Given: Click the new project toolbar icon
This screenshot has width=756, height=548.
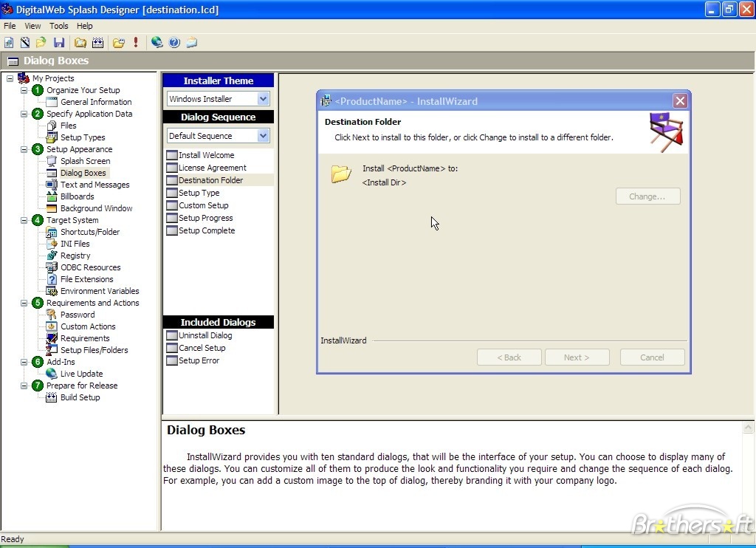Looking at the screenshot, I should point(9,42).
